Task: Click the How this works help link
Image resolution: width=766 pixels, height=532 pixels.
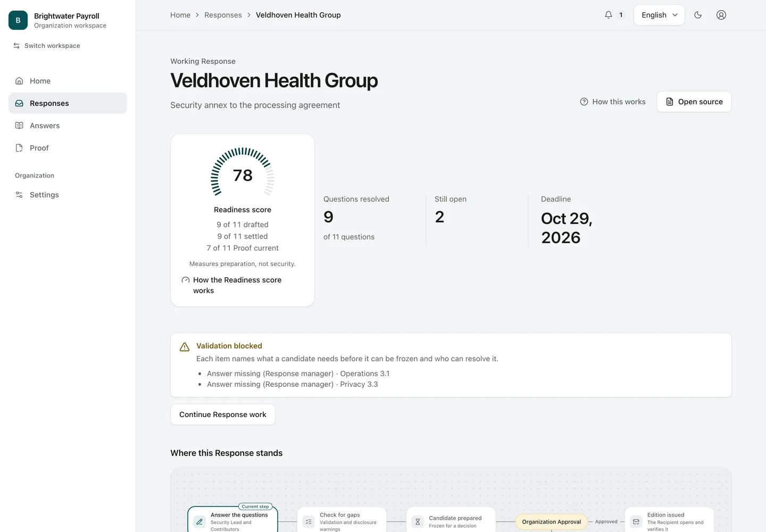Action: pyautogui.click(x=613, y=102)
